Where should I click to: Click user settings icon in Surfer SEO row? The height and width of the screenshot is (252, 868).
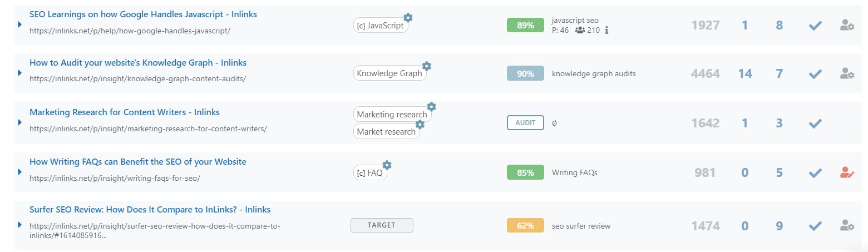click(847, 226)
